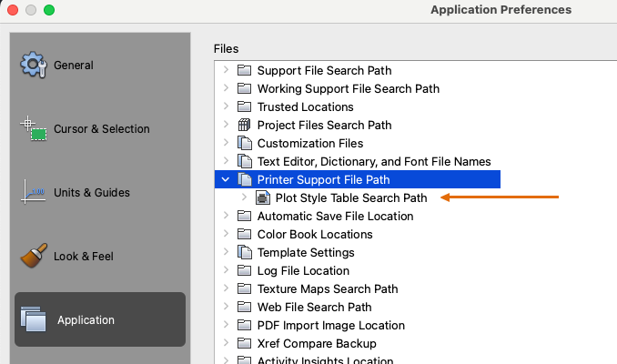Expand Plot Style Table Search Path
The height and width of the screenshot is (364, 617).
[244, 197]
